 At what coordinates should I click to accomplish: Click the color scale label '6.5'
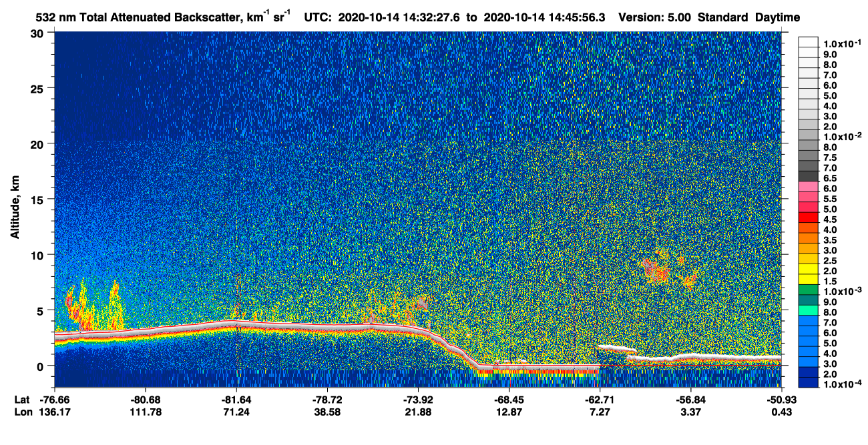point(831,179)
